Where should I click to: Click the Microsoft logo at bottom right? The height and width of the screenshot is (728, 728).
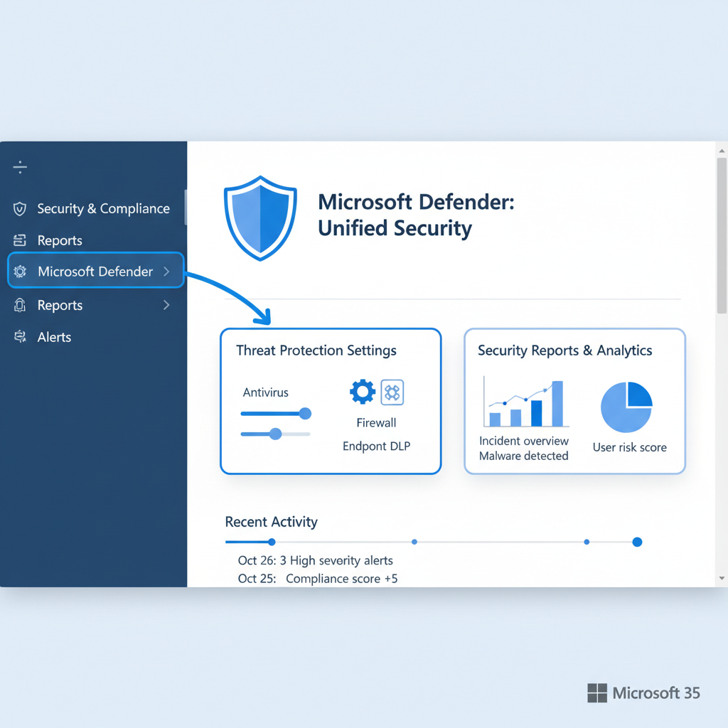click(597, 692)
